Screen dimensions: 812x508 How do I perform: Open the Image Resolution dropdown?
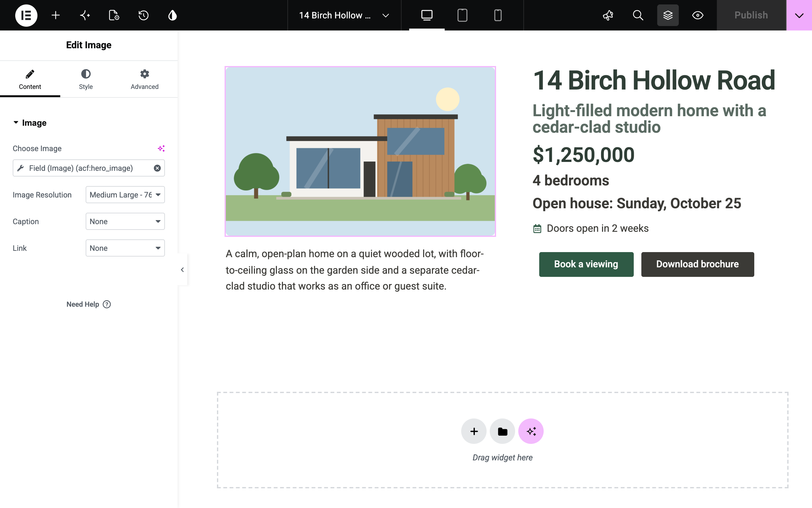point(125,195)
